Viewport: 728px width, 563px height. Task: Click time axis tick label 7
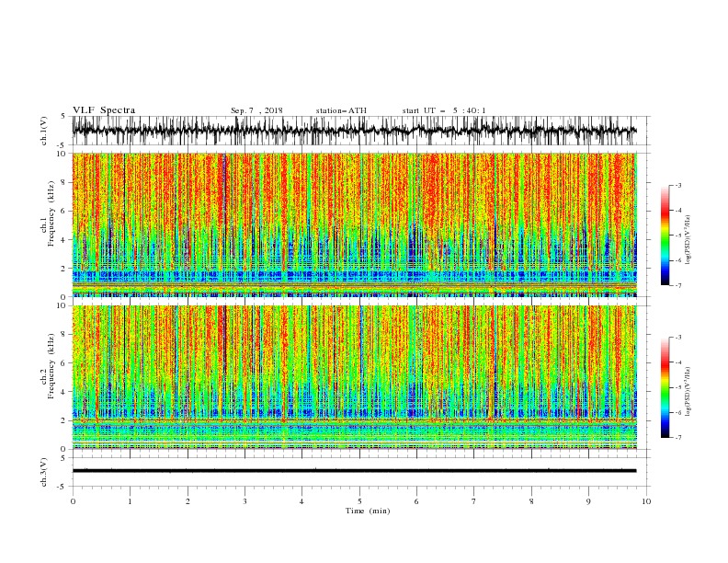[x=474, y=501]
